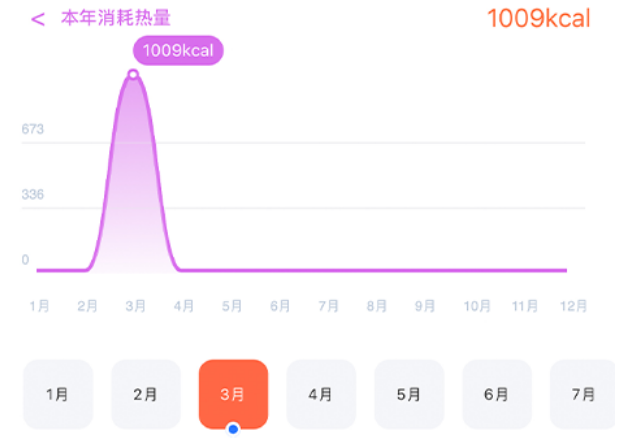Tap the highlighted orange 3月 button

tap(233, 394)
